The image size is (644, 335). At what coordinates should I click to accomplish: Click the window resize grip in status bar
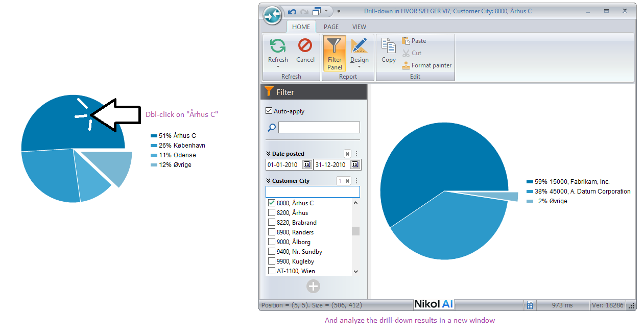coord(631,305)
